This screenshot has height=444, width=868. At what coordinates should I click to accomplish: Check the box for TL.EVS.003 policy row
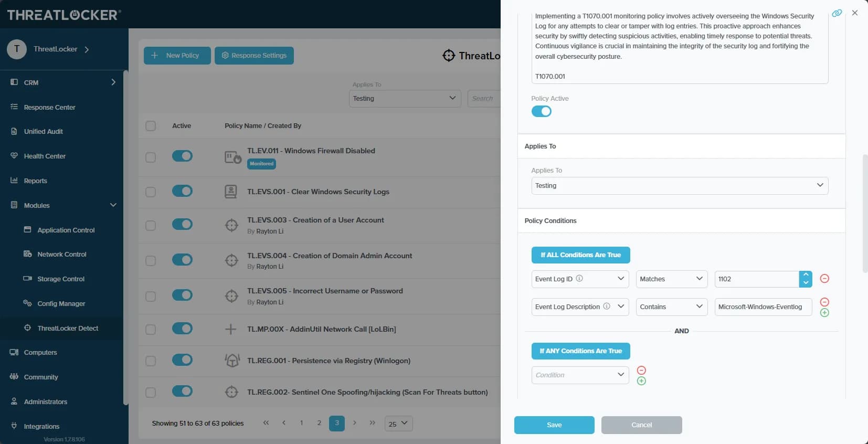151,226
